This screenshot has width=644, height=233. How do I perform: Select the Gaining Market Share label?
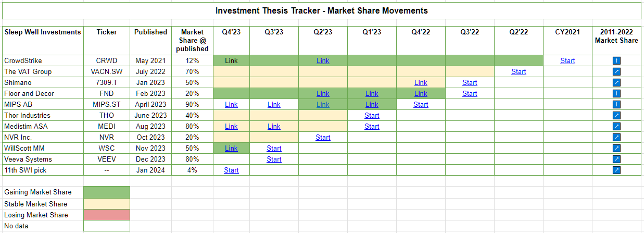point(37,192)
